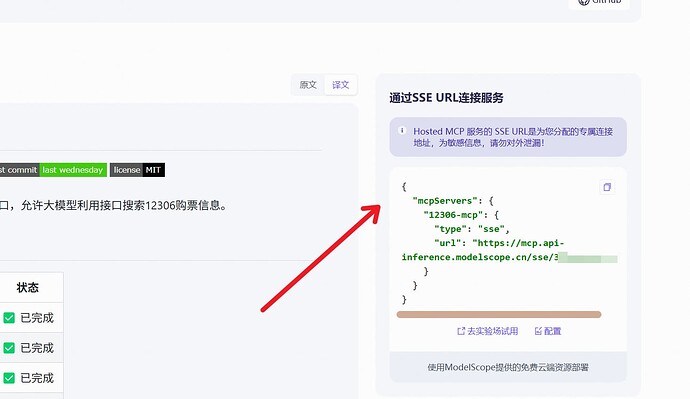
Task: Toggle third 已完成 green checkbox
Action: [9, 378]
